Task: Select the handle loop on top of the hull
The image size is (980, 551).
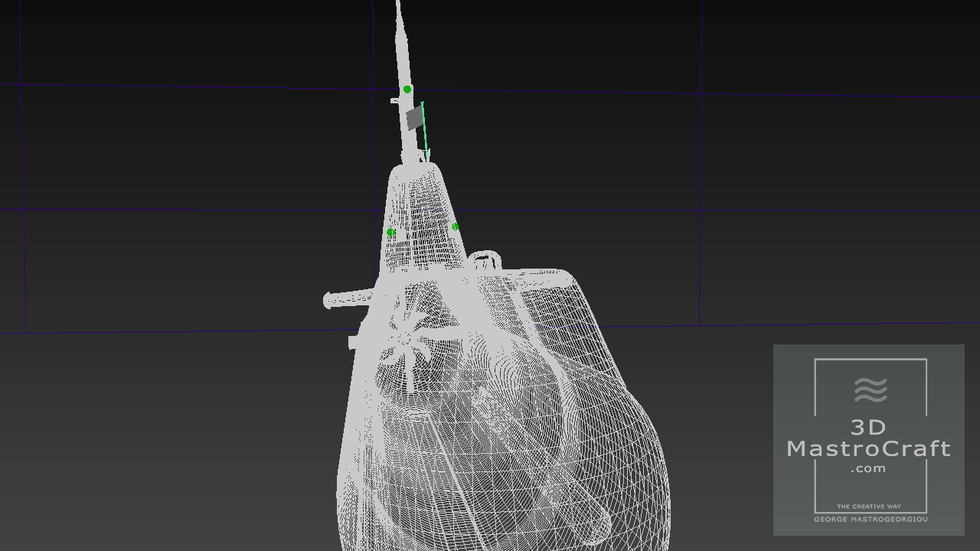Action: pos(485,259)
